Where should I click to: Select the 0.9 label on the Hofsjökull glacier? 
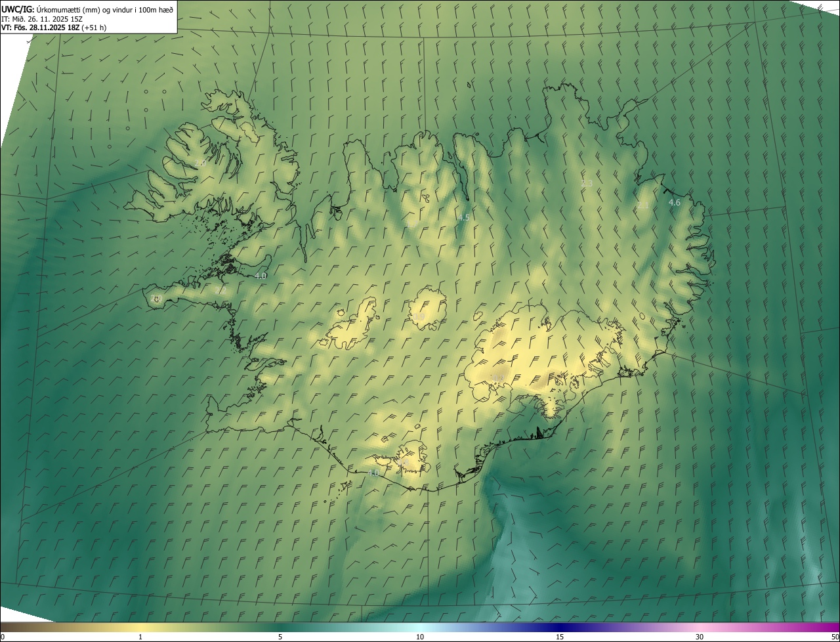419,317
